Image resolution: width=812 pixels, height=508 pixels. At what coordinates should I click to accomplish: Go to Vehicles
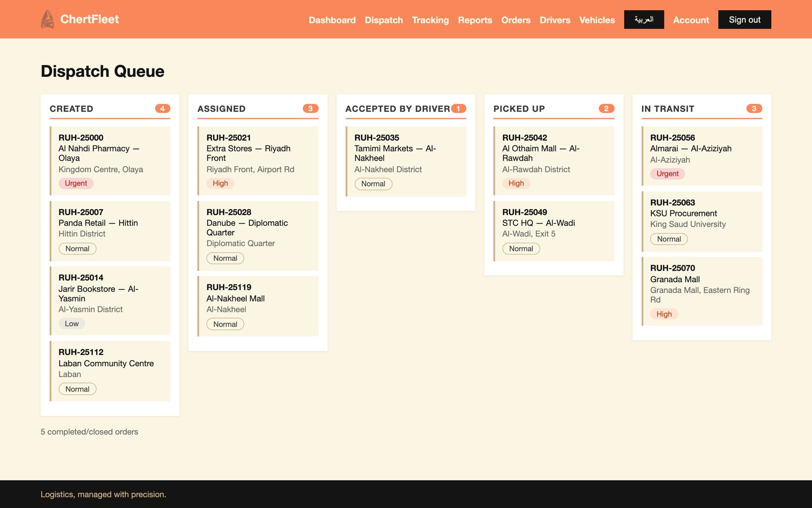tap(597, 20)
